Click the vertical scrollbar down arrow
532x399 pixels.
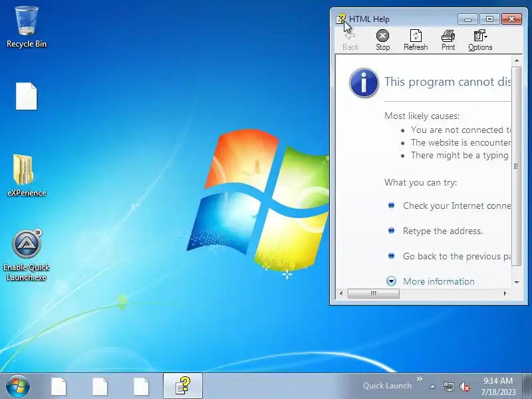[517, 282]
